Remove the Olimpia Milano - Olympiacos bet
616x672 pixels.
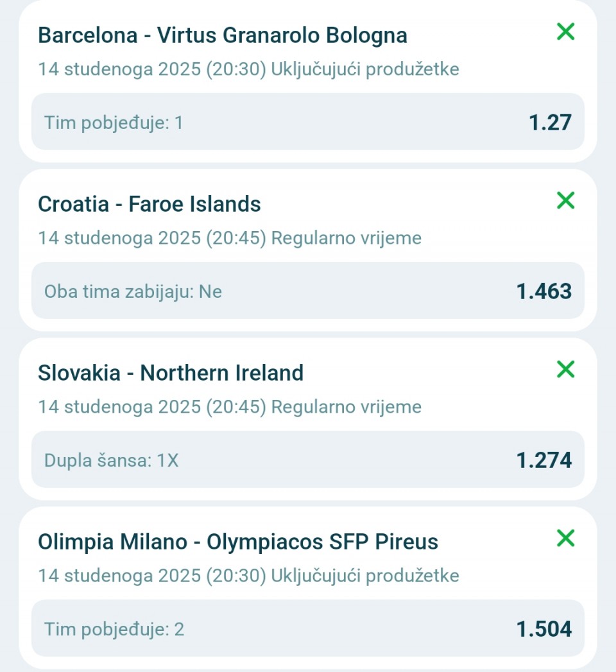coord(565,538)
